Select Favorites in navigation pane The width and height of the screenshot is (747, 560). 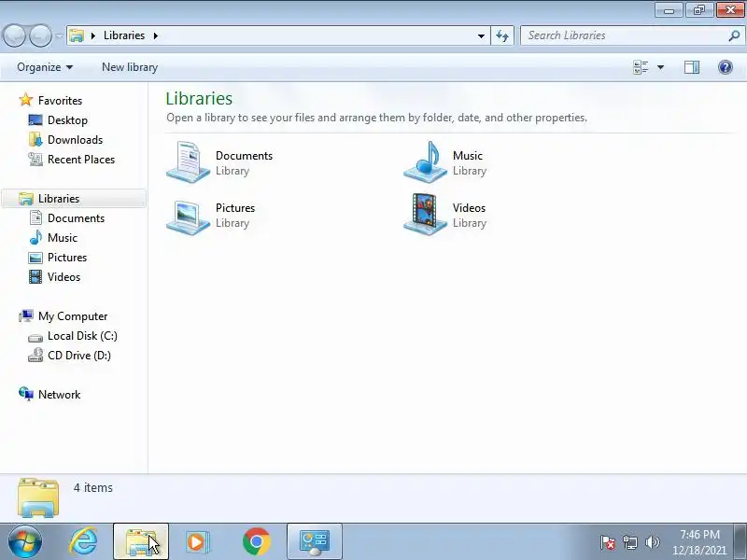pyautogui.click(x=50, y=101)
